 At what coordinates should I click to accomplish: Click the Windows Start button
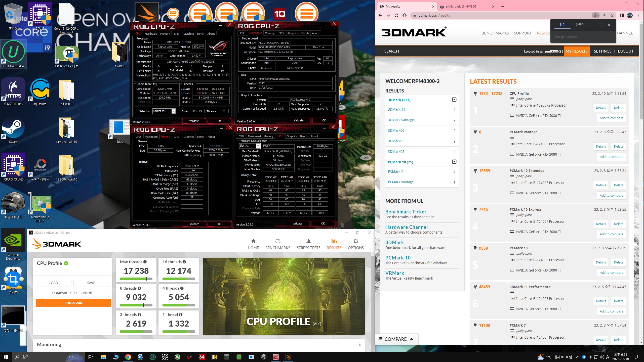[6, 357]
